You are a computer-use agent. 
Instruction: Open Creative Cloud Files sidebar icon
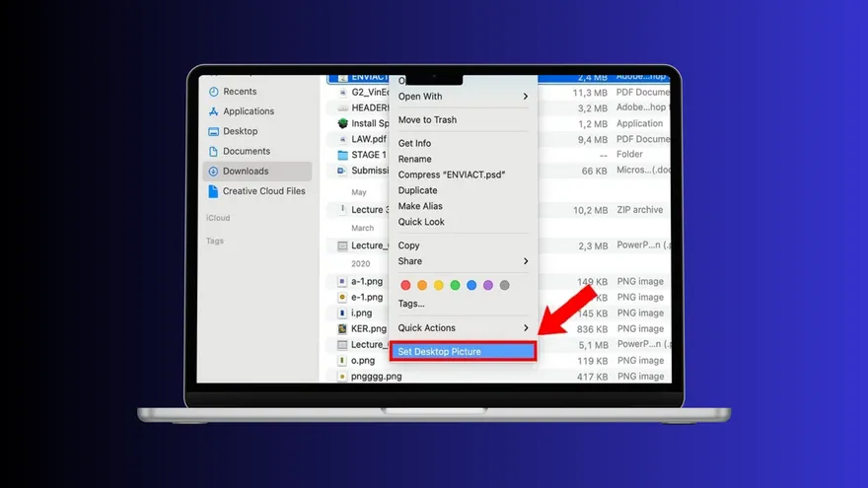(x=213, y=191)
